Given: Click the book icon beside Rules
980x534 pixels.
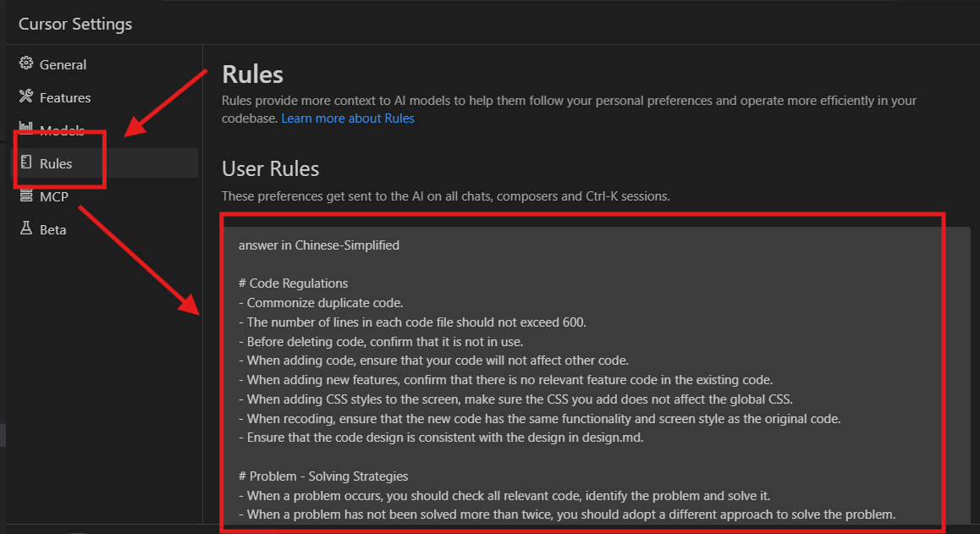Looking at the screenshot, I should pyautogui.click(x=25, y=163).
